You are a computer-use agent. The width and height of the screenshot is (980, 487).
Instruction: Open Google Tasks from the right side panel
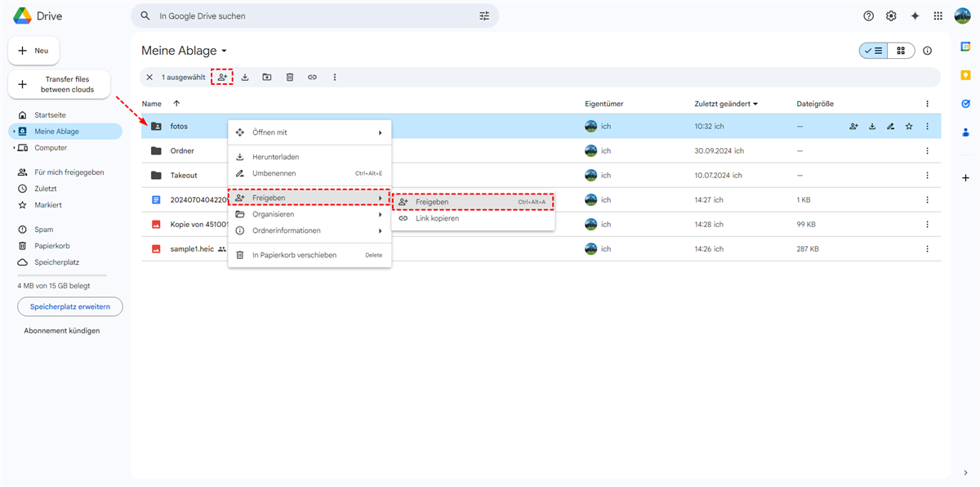pos(965,104)
